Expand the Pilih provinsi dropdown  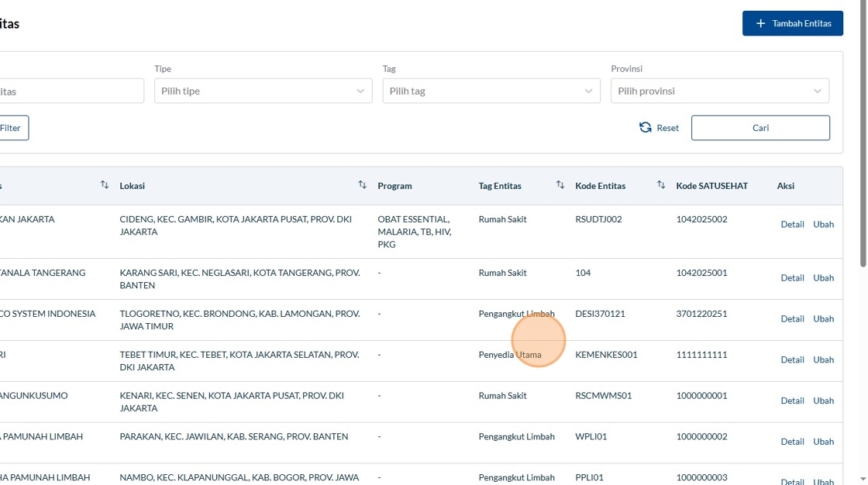(719, 91)
